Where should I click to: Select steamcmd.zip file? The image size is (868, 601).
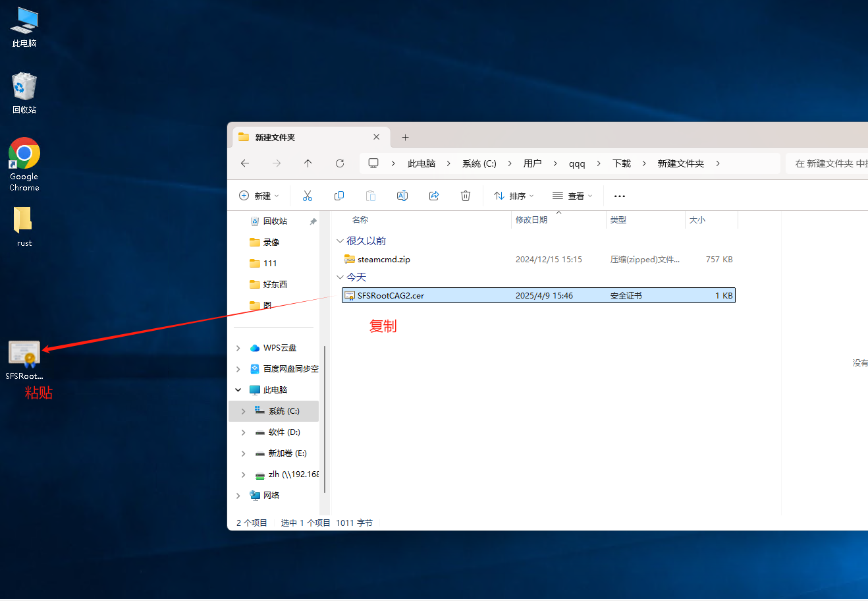point(538,260)
